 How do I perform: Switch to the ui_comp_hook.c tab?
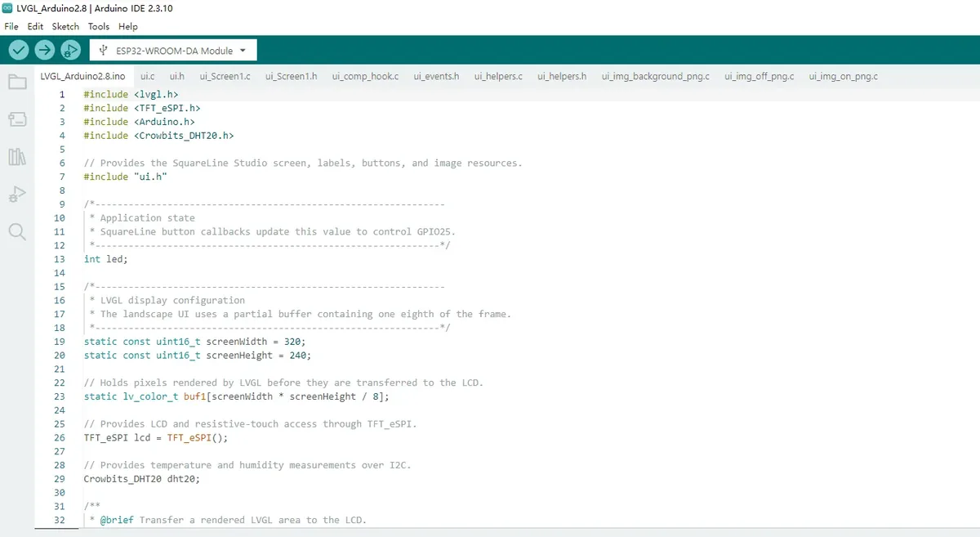(x=365, y=76)
